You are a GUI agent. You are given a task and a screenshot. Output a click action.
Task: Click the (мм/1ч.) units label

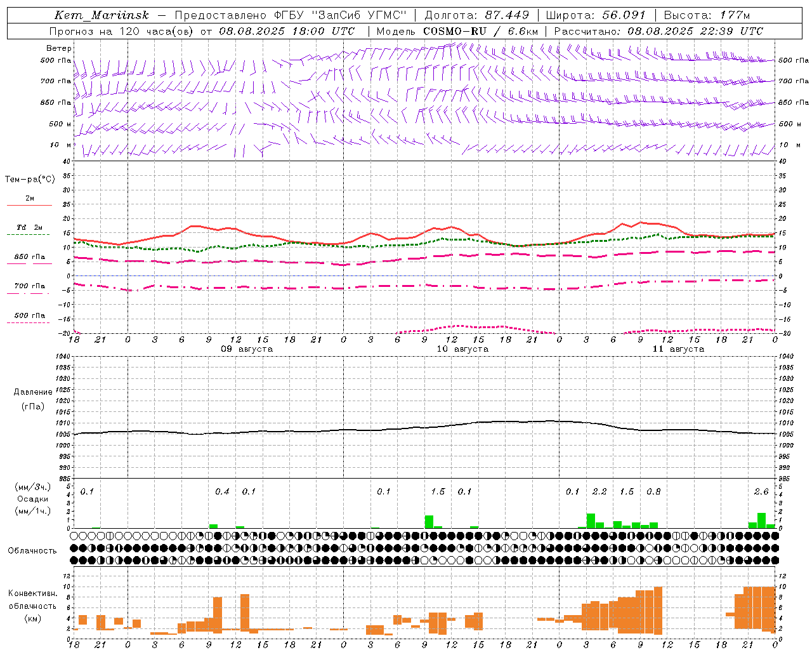pos(33,511)
